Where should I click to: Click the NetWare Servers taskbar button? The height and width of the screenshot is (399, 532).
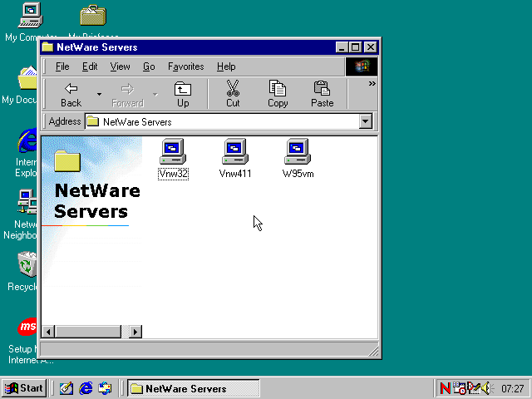click(x=194, y=388)
